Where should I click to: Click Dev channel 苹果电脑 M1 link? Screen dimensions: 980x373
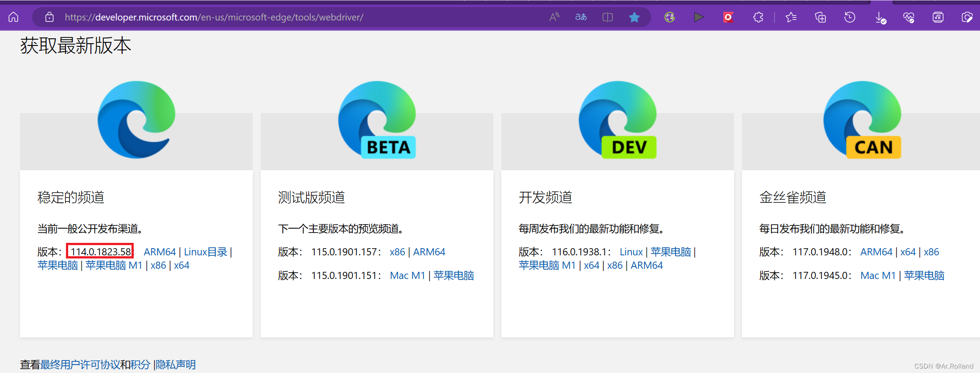pos(547,265)
